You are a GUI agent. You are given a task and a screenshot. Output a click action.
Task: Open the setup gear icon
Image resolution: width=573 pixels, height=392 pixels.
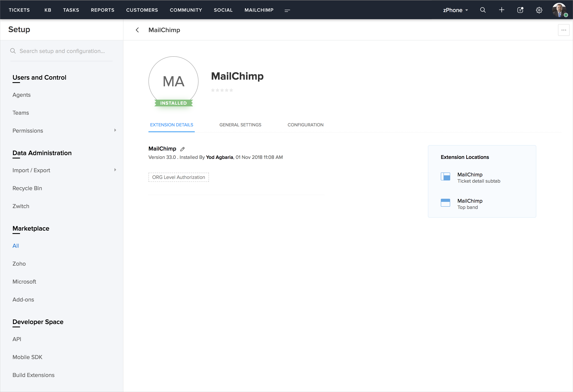point(539,10)
